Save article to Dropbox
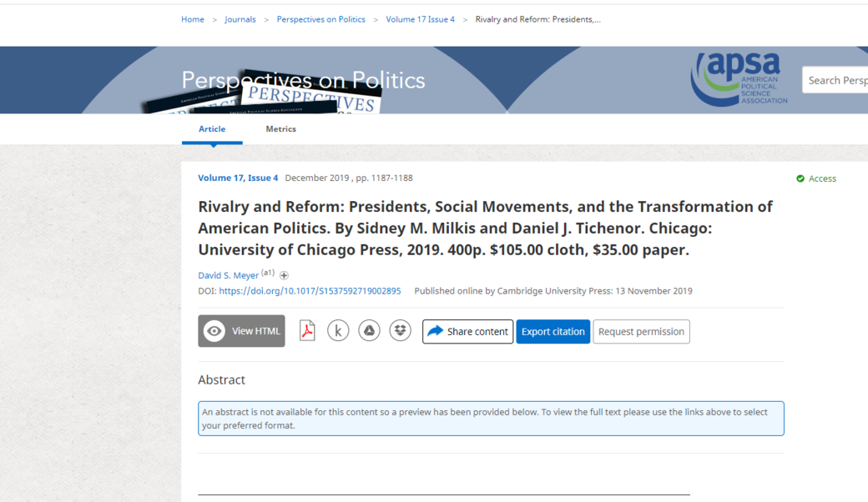The height and width of the screenshot is (502, 868). click(401, 331)
